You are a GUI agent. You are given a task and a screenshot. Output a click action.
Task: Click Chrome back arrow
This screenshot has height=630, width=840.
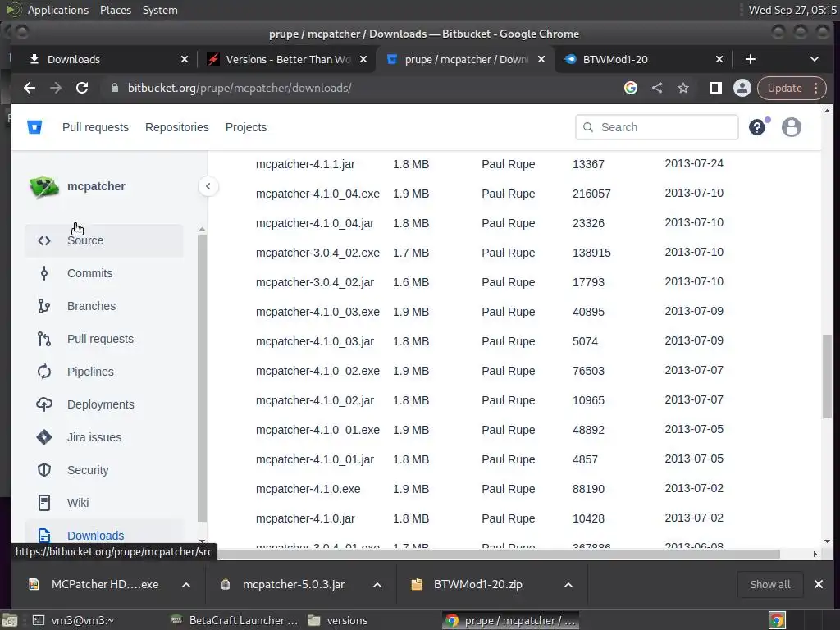[30, 88]
